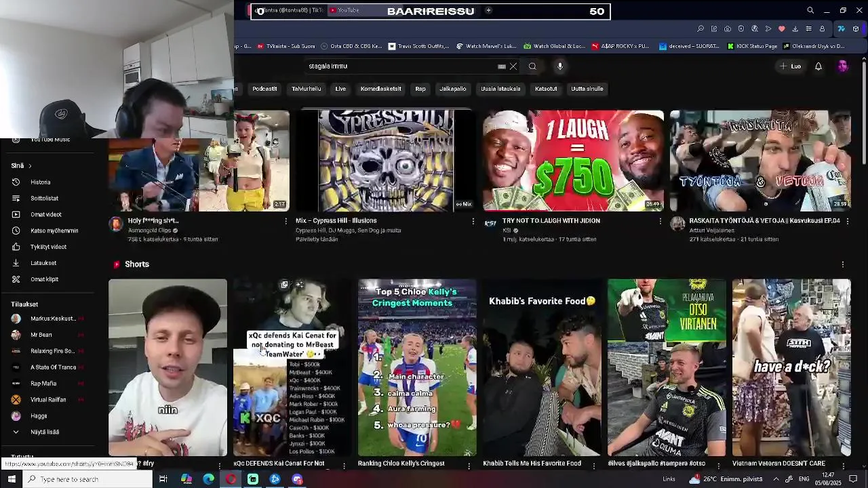
Task: Start voice search with the microphone icon
Action: (x=560, y=66)
